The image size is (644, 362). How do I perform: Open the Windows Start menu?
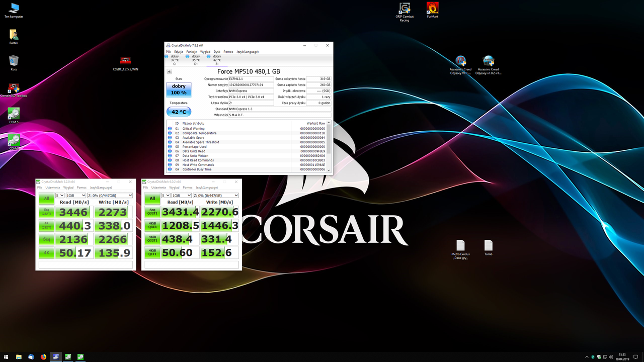pos(6,357)
